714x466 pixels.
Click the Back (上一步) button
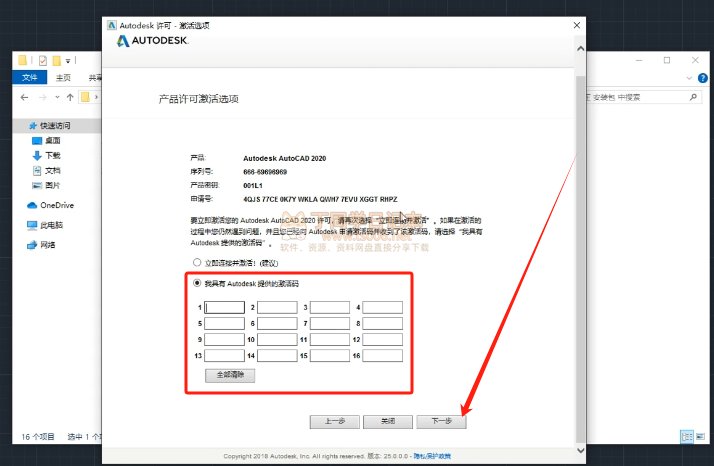coord(335,421)
